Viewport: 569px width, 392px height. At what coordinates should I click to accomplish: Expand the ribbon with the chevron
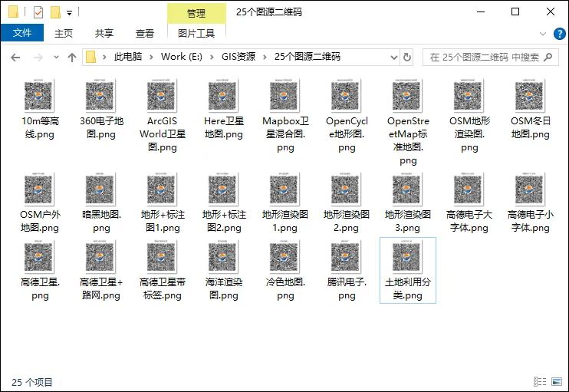coord(543,34)
